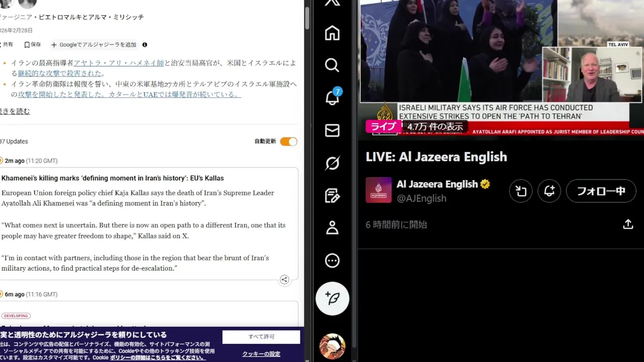The height and width of the screenshot is (362, 644).
Task: Open クッキーの設定 cookie settings
Action: 261,354
